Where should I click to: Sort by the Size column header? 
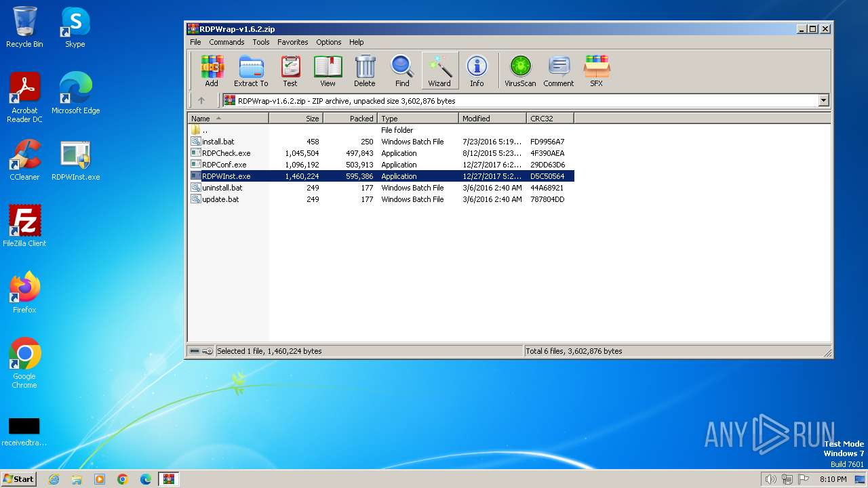point(296,118)
